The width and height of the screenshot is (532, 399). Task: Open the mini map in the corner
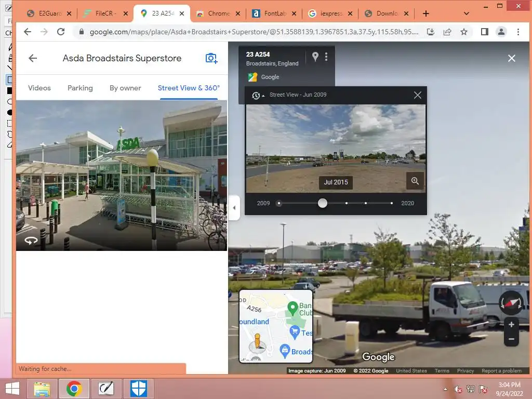click(276, 326)
